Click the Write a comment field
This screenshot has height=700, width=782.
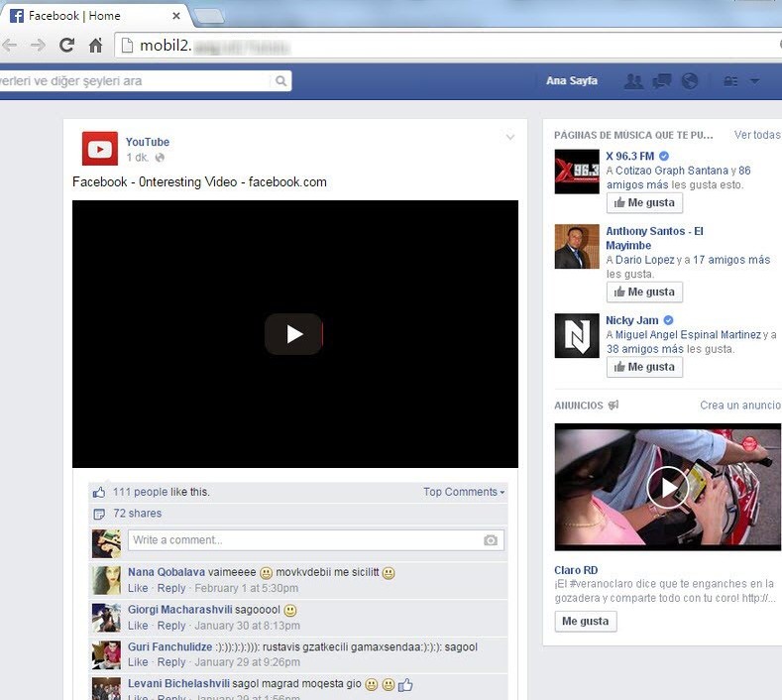[x=302, y=540]
